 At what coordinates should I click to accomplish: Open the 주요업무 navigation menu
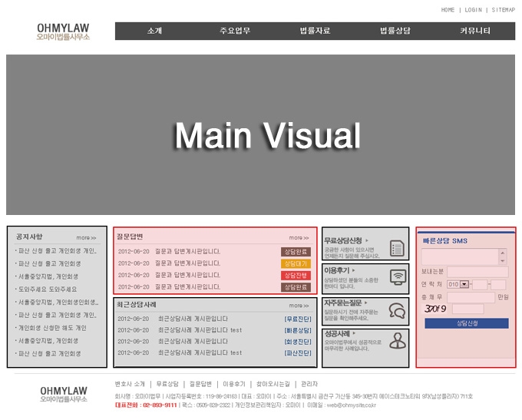pyautogui.click(x=235, y=31)
